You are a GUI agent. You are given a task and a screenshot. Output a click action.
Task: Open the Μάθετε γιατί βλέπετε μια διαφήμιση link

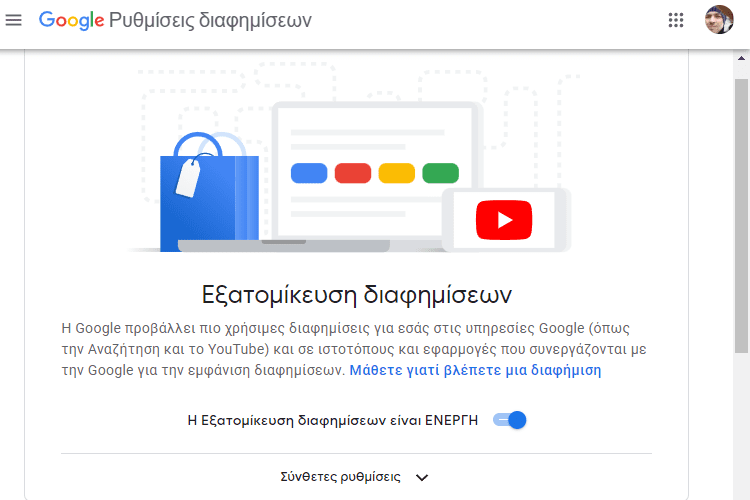[475, 370]
